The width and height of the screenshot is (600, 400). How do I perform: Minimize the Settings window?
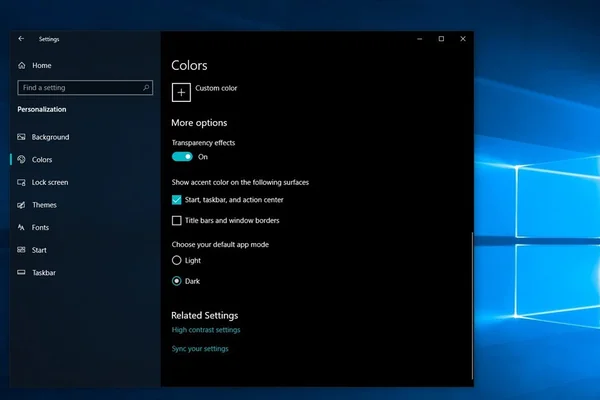[420, 39]
